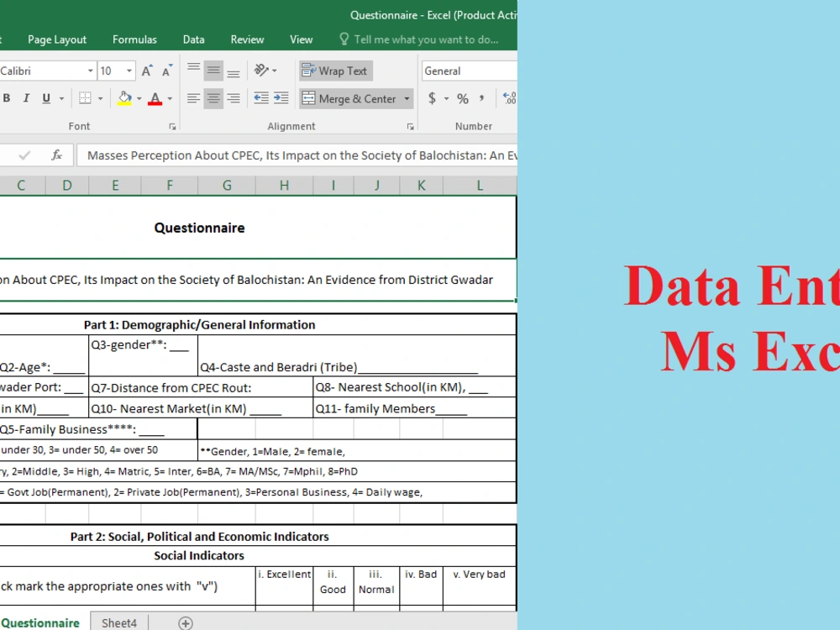Click the Orientation text angle icon

point(261,71)
